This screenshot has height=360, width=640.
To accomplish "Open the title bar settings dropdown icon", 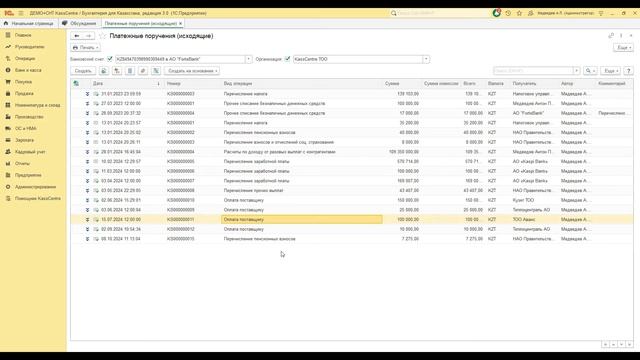I will point(601,13).
